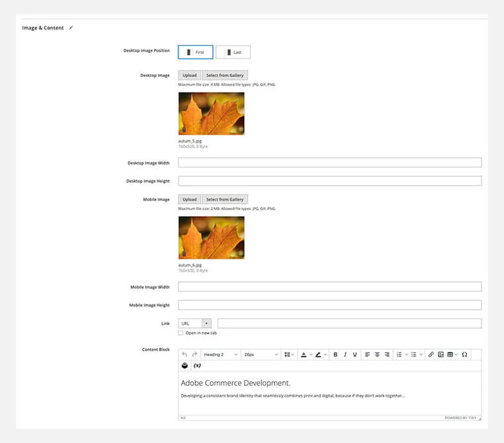This screenshot has width=504, height=443.
Task: Click the editor resize handle corner icon
Action: (479, 418)
